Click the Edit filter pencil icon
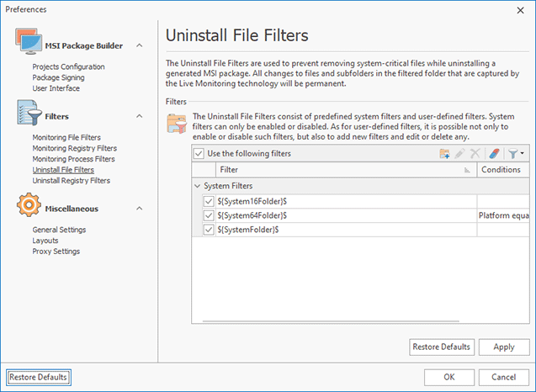Image resolution: width=536 pixels, height=392 pixels. (459, 153)
